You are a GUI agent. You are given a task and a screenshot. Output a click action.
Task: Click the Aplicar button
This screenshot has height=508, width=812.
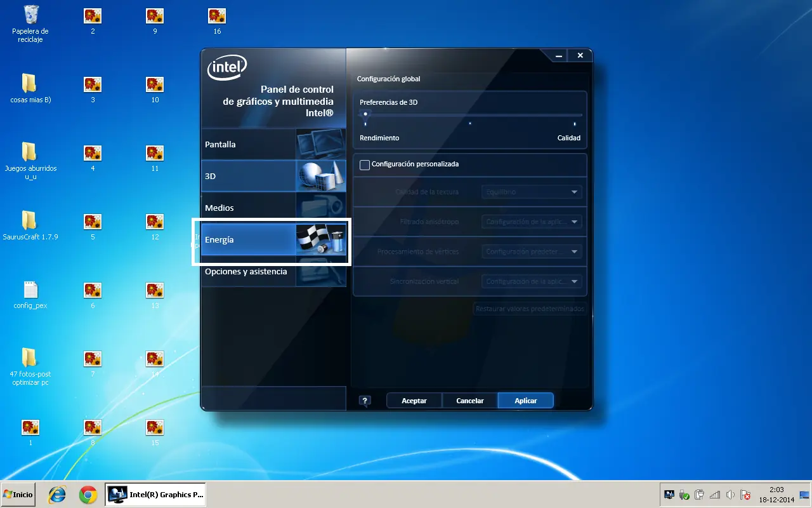point(526,401)
